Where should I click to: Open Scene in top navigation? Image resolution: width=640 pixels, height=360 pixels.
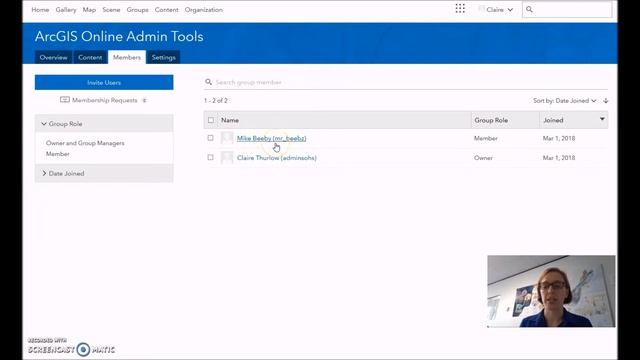point(111,9)
